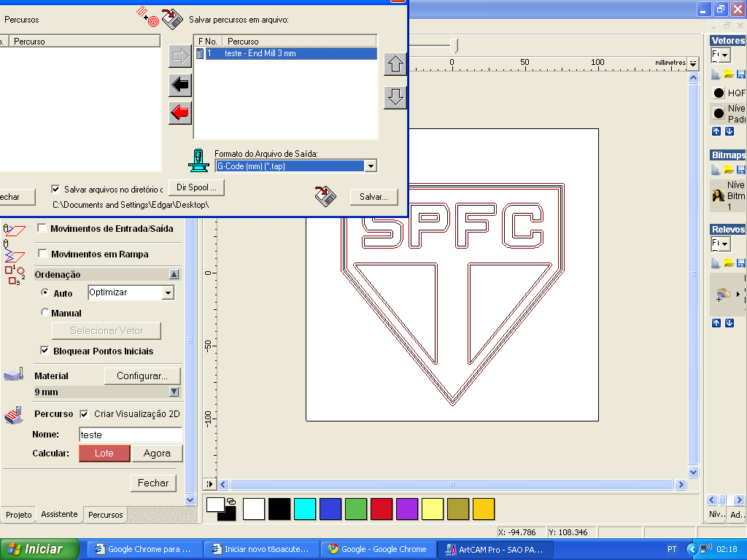747x560 pixels.
Task: Open the dropdown under Relevos header
Action: pos(724,244)
